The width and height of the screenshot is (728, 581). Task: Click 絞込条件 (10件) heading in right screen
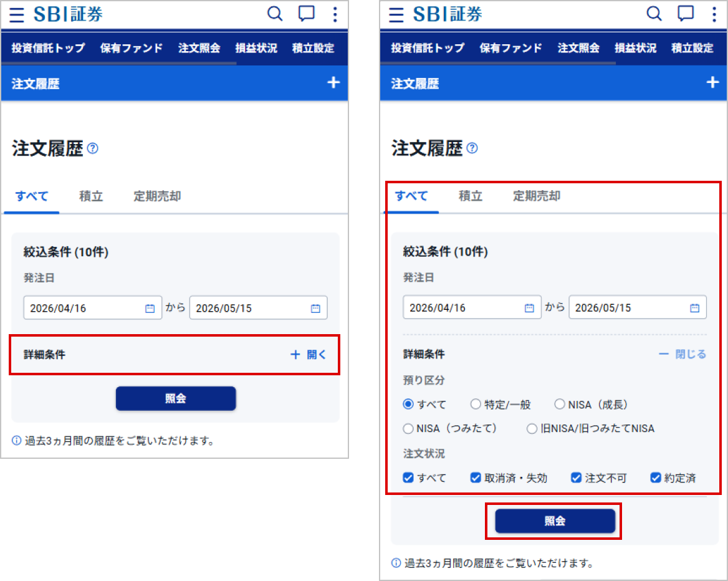click(445, 252)
